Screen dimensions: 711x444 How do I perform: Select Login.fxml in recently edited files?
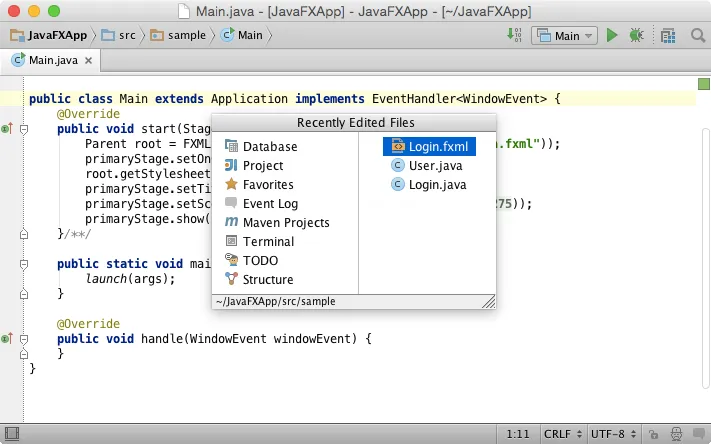click(x=429, y=146)
